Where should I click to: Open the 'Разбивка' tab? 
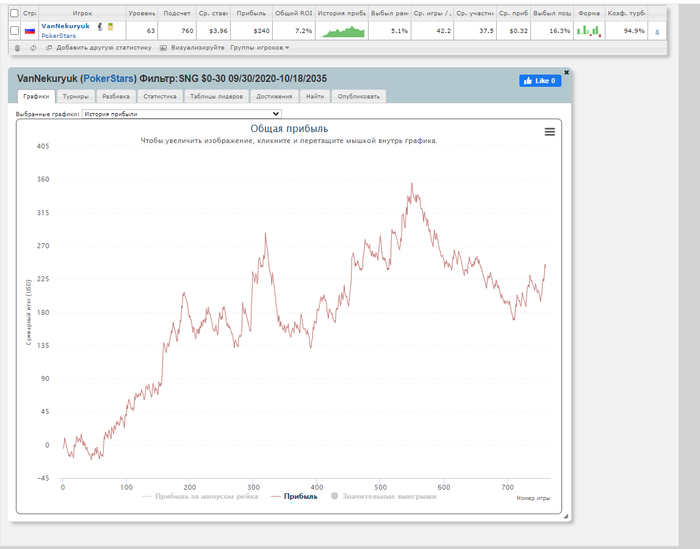[x=116, y=96]
